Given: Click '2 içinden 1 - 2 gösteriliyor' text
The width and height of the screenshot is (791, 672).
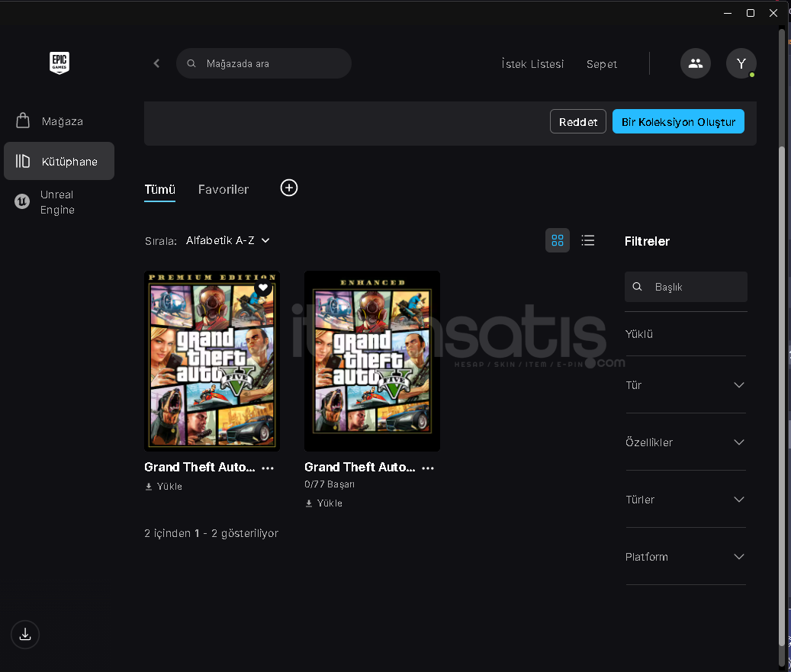Looking at the screenshot, I should pyautogui.click(x=211, y=533).
